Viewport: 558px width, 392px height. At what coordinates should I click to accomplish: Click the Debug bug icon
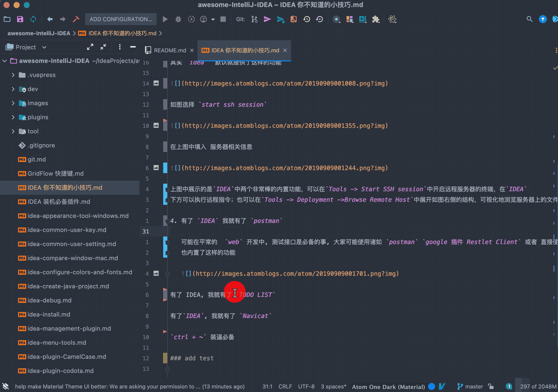[178, 19]
